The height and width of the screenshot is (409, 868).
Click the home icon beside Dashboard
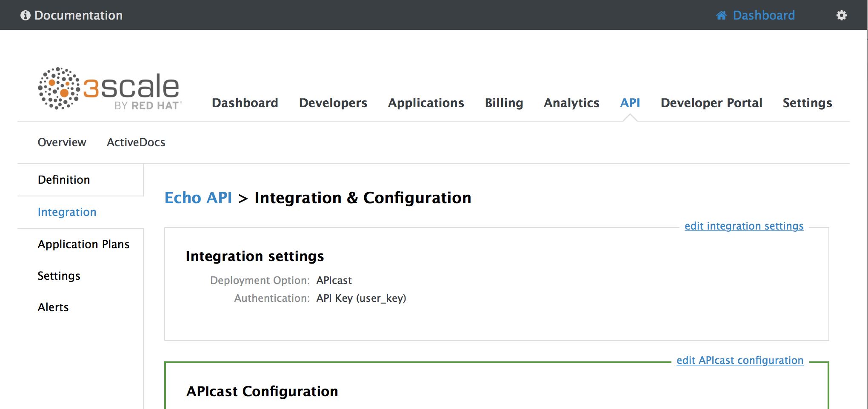(x=721, y=15)
